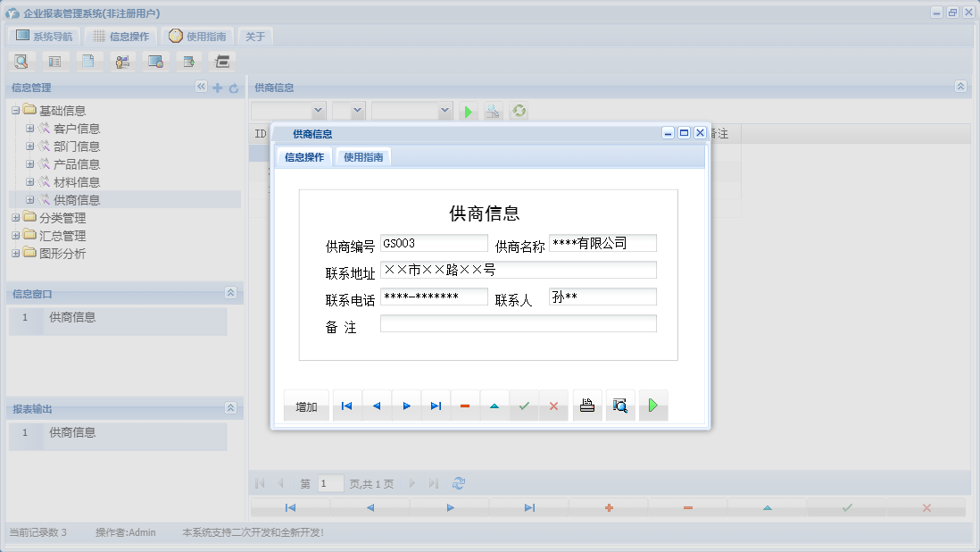Print the record from the dialog footer
This screenshot has height=552, width=980.
pos(586,405)
